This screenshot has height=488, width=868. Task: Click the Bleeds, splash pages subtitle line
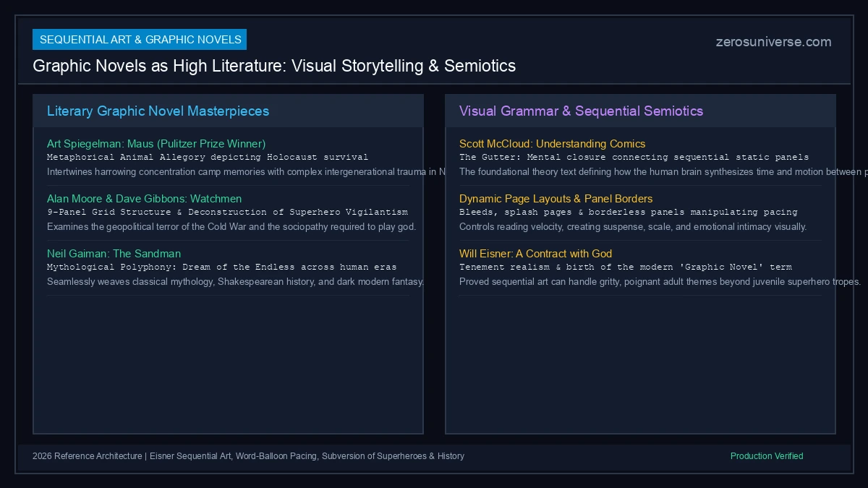tap(629, 212)
